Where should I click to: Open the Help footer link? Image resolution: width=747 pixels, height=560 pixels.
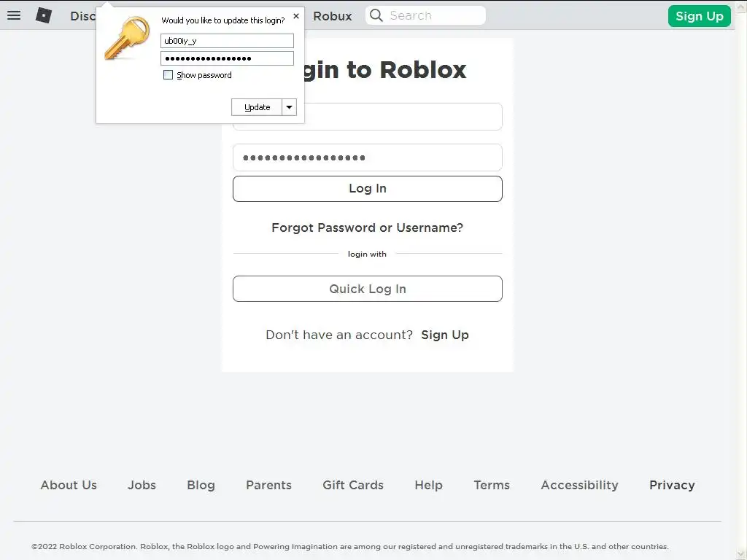pyautogui.click(x=428, y=485)
